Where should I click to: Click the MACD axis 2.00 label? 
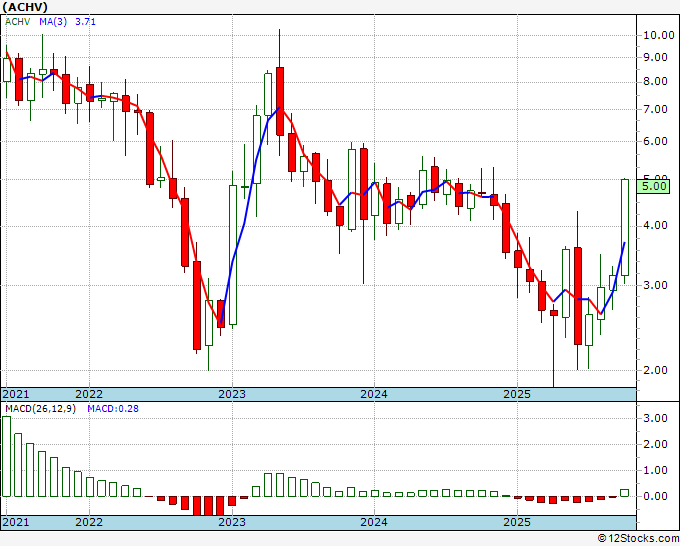[x=655, y=445]
